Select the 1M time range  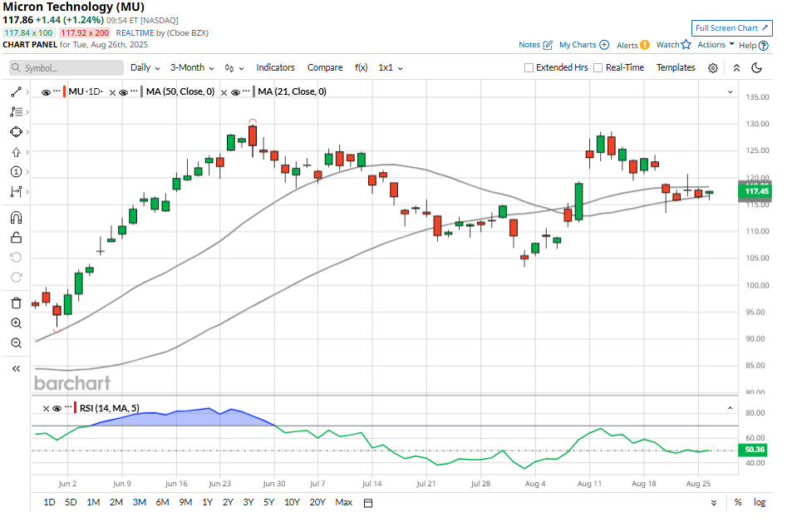[93, 502]
